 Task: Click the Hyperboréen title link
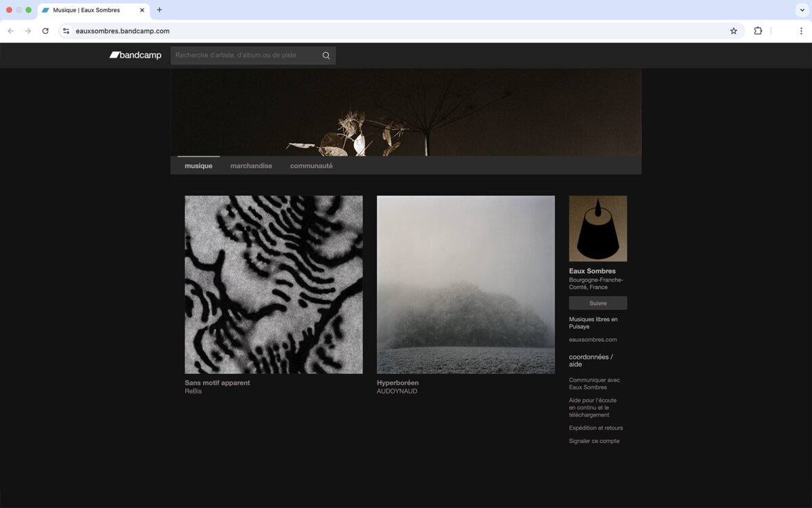[x=398, y=383]
